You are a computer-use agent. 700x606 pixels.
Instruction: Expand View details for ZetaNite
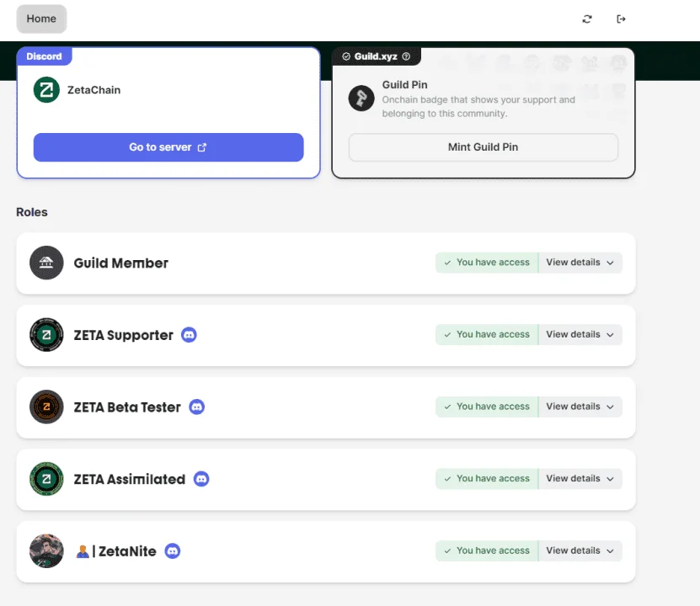coord(580,550)
